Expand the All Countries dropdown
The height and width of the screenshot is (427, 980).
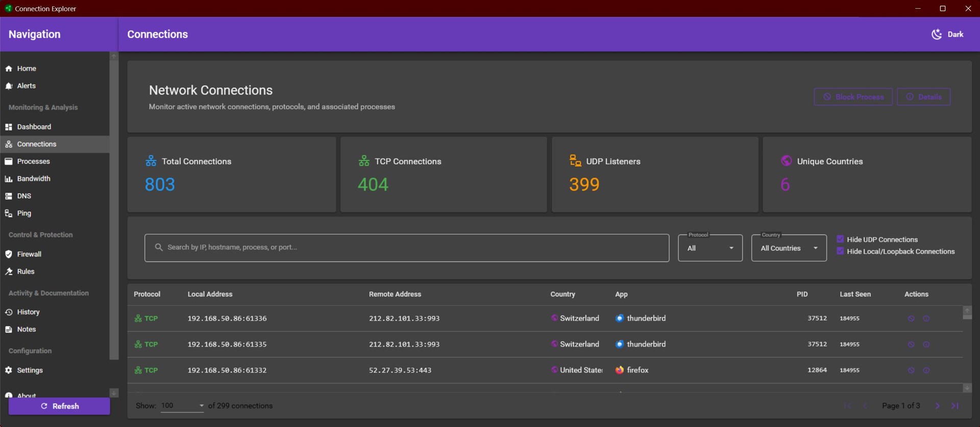point(789,248)
